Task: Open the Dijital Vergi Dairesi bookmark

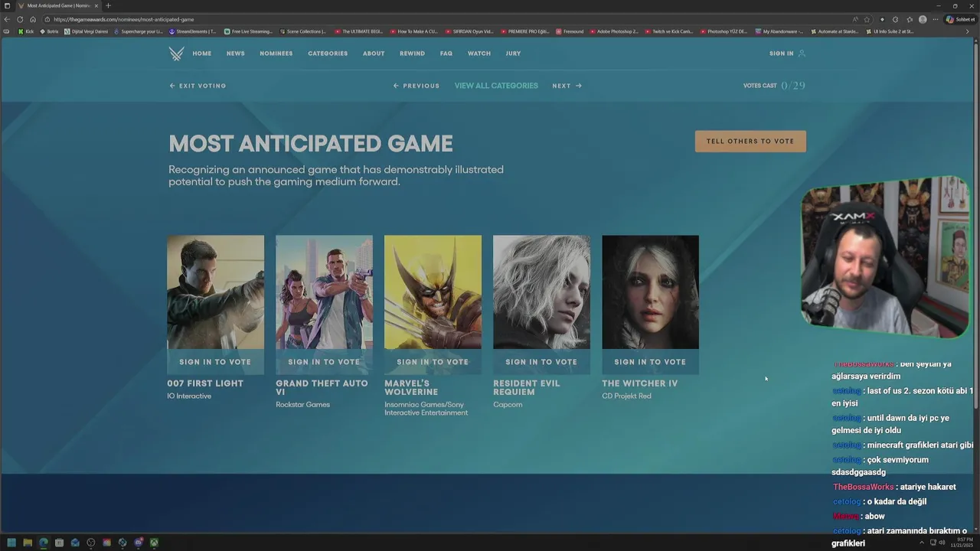Action: tap(86, 31)
